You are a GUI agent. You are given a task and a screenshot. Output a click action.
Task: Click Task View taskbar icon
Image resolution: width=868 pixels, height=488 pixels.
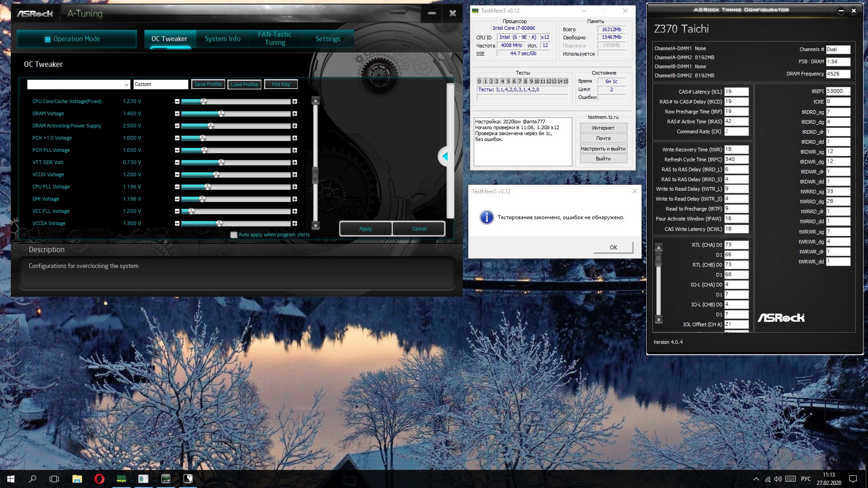tap(54, 479)
